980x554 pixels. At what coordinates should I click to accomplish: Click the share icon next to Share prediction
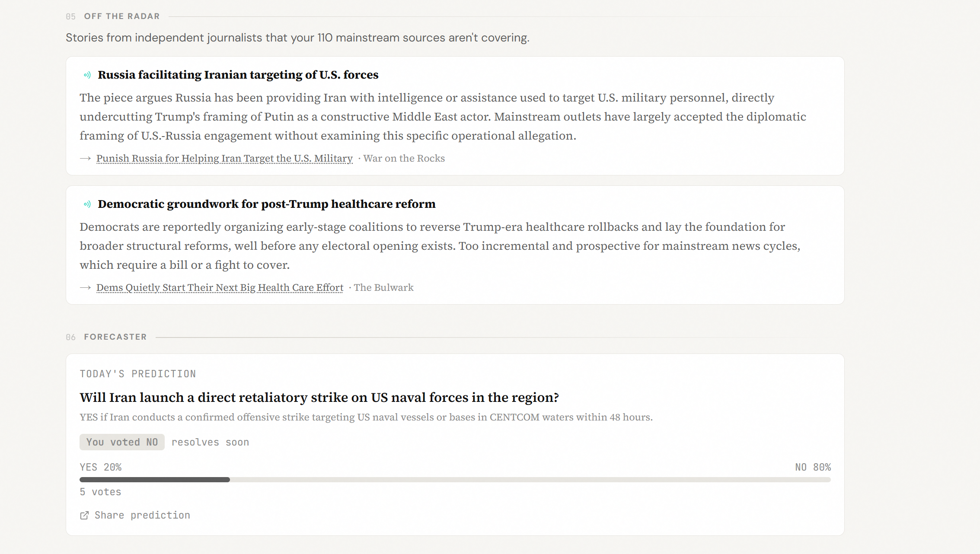(x=84, y=515)
